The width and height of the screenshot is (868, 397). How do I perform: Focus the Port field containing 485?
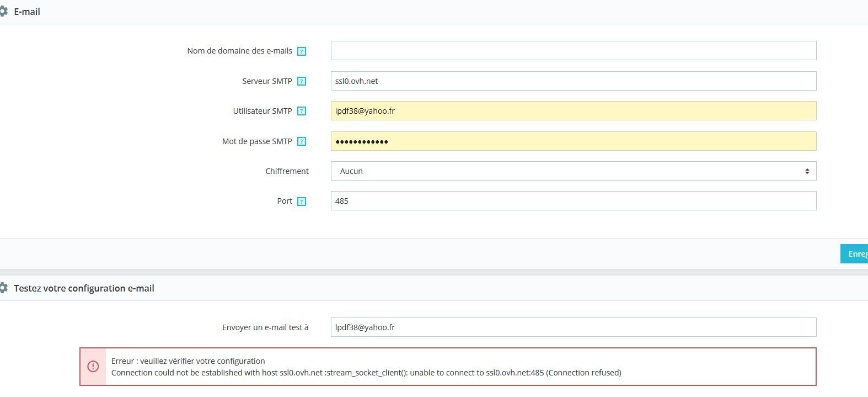(574, 201)
